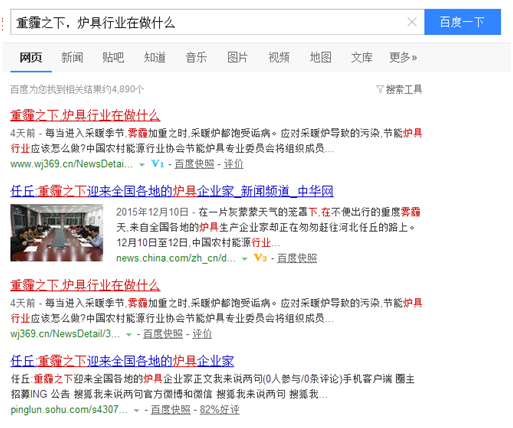Open the V3 credibility badge on china.com result
The width and height of the screenshot is (513, 428).
(x=260, y=258)
